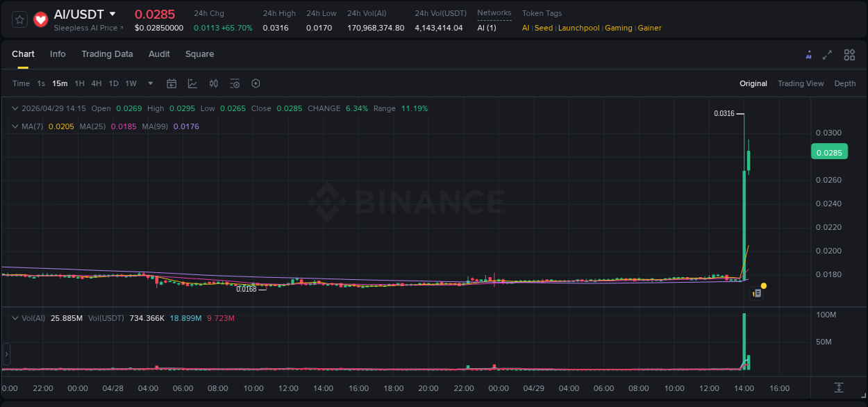Open the layout grid picker icon

[x=849, y=54]
